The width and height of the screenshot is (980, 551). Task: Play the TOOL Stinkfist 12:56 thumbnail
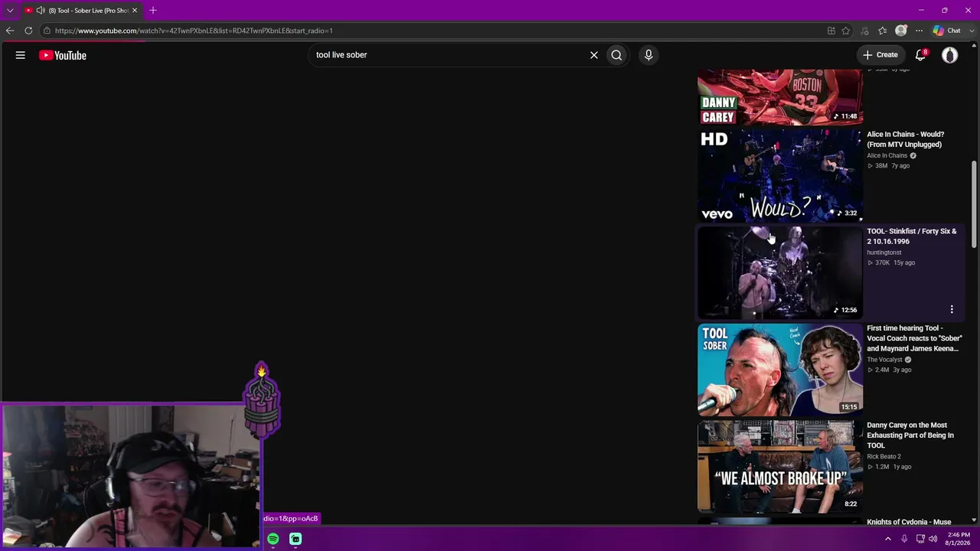click(780, 272)
